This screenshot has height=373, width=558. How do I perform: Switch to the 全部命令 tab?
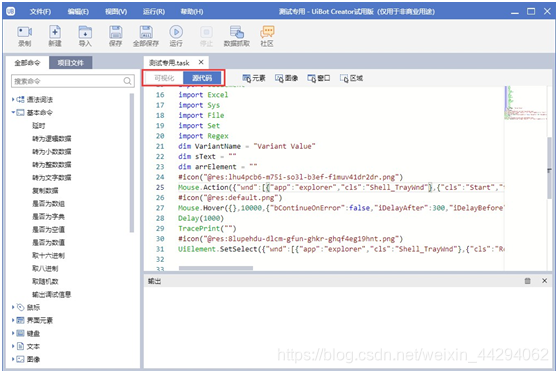coord(27,63)
